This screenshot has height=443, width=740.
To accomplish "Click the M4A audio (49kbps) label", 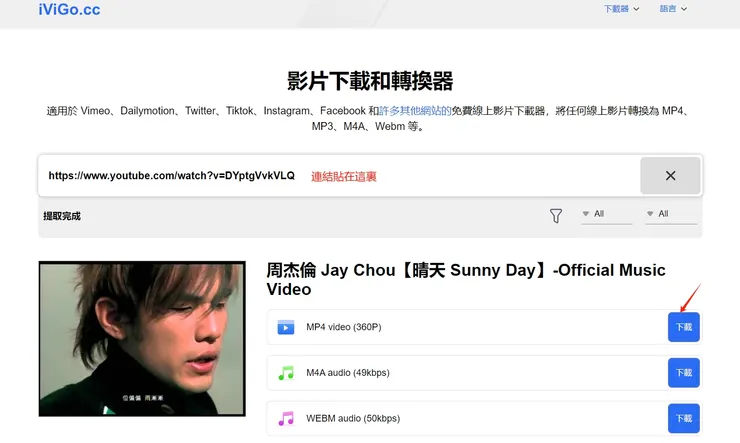I will point(348,373).
